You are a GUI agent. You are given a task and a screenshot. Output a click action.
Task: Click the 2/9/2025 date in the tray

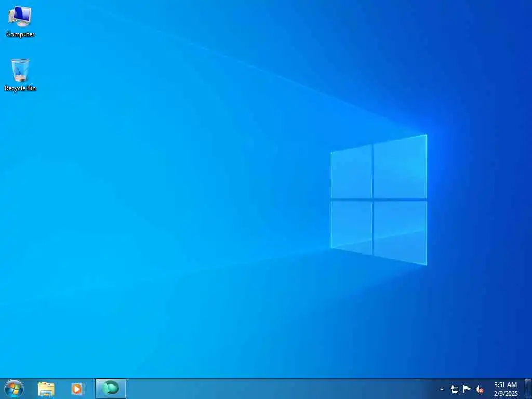[506, 394]
